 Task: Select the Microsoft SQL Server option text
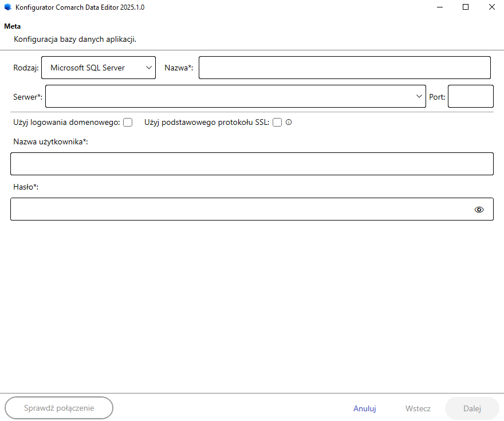tap(88, 68)
